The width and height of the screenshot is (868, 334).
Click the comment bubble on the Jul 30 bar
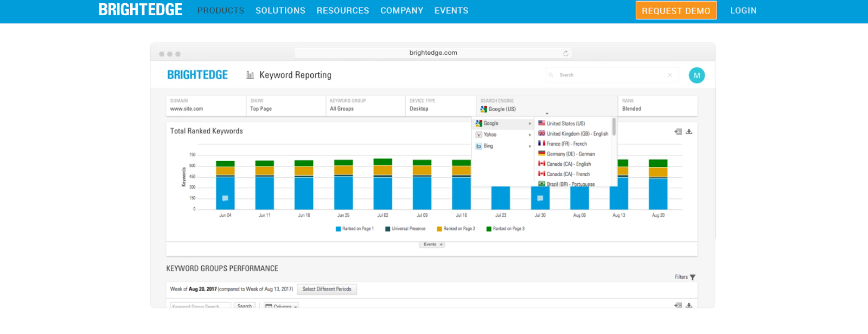tap(540, 198)
